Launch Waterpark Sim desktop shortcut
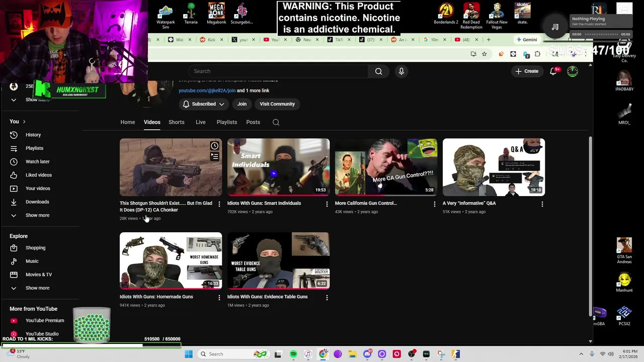 pyautogui.click(x=166, y=16)
